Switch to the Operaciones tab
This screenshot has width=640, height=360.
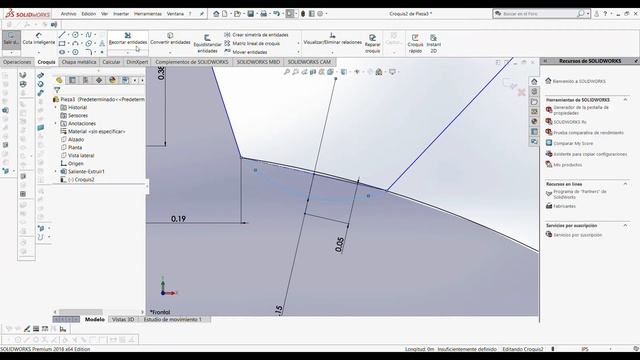[17, 62]
